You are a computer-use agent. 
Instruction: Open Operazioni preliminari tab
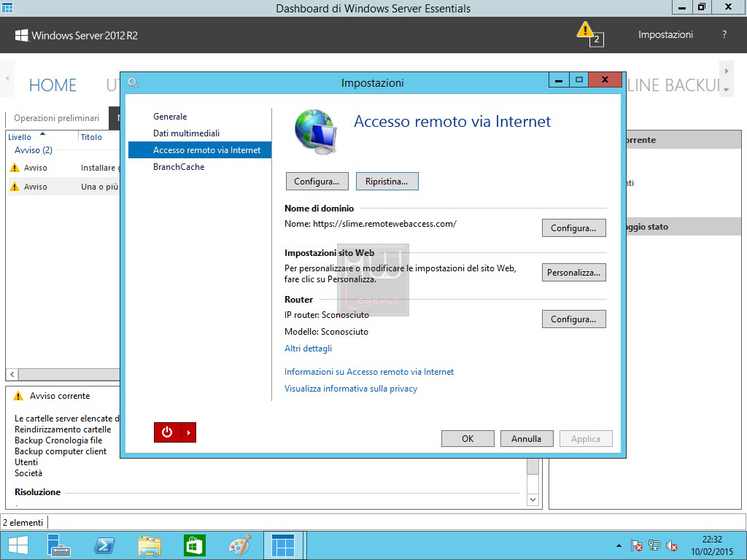tap(57, 118)
